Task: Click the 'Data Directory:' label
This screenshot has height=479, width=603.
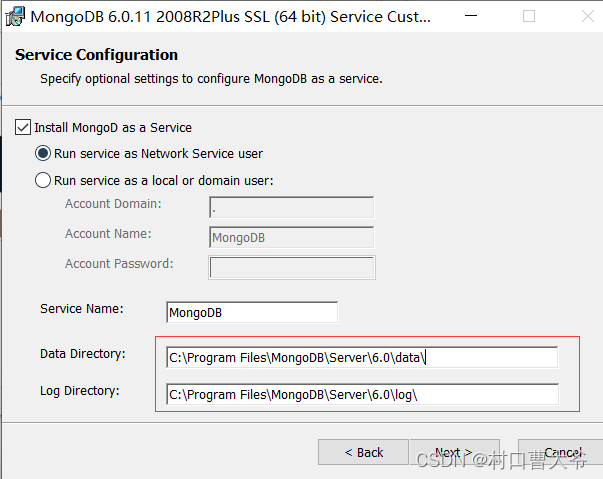Action: [x=83, y=354]
